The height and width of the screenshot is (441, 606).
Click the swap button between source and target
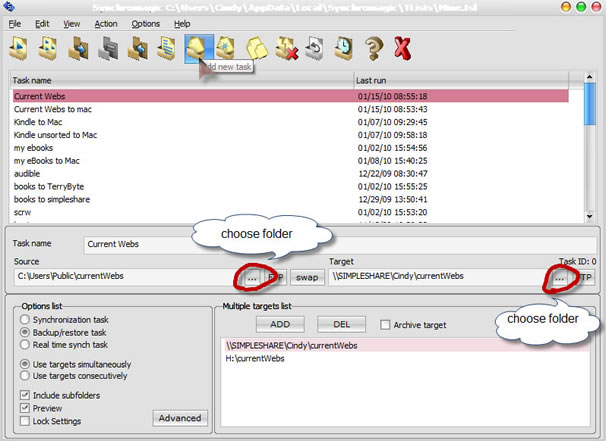click(x=307, y=278)
